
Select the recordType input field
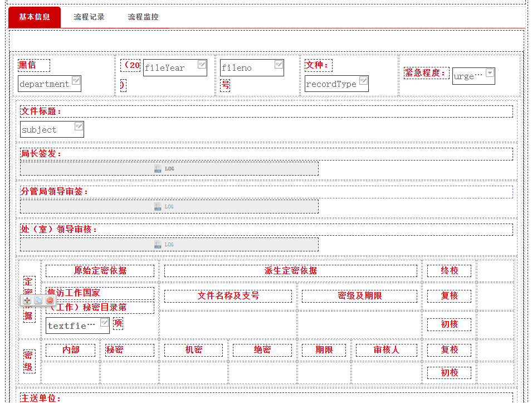pos(336,84)
